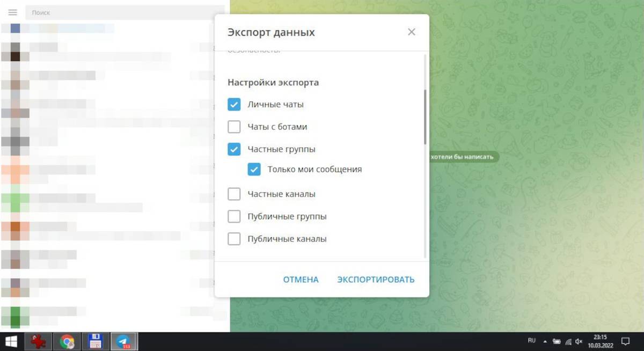Click the Экспорт данных dialog title
Image resolution: width=644 pixels, height=351 pixels.
pyautogui.click(x=271, y=32)
